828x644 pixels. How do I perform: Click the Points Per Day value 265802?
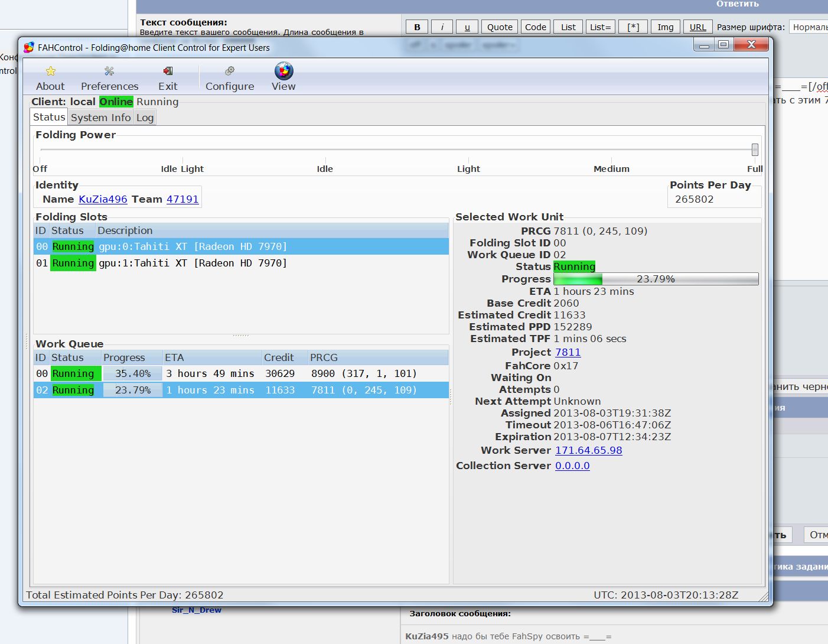[x=695, y=199]
